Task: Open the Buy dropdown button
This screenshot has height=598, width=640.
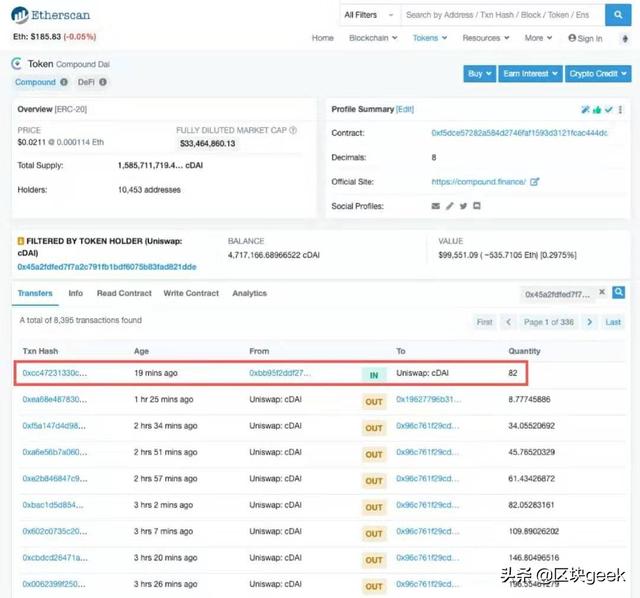Action: tap(480, 74)
